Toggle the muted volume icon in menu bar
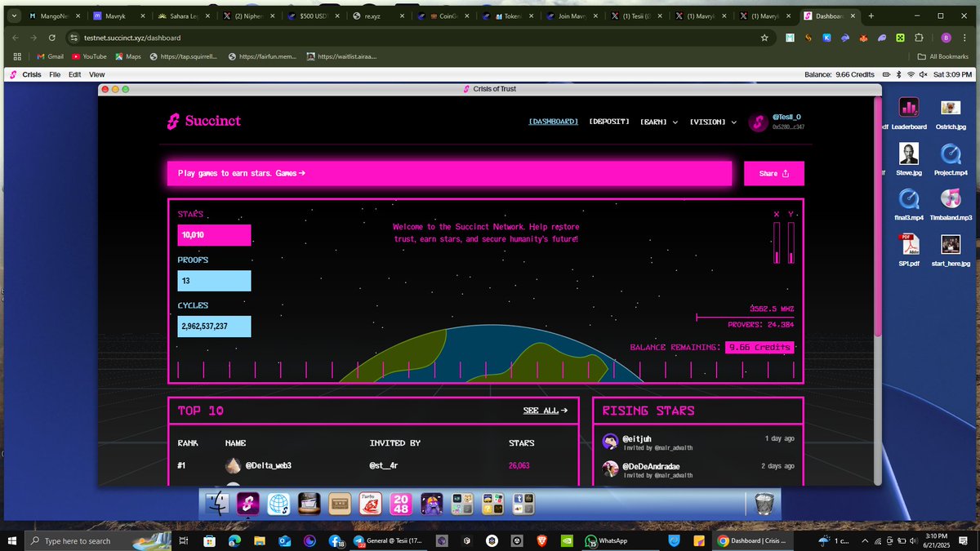 (x=922, y=74)
